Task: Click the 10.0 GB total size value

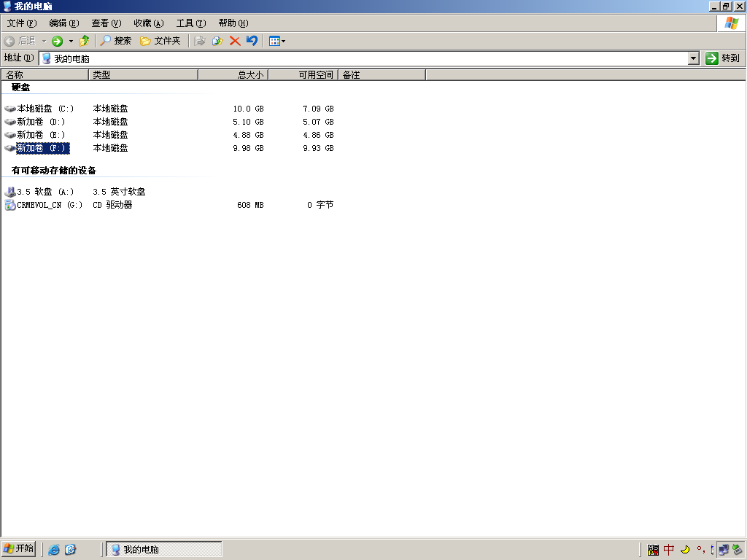Action: (x=248, y=109)
